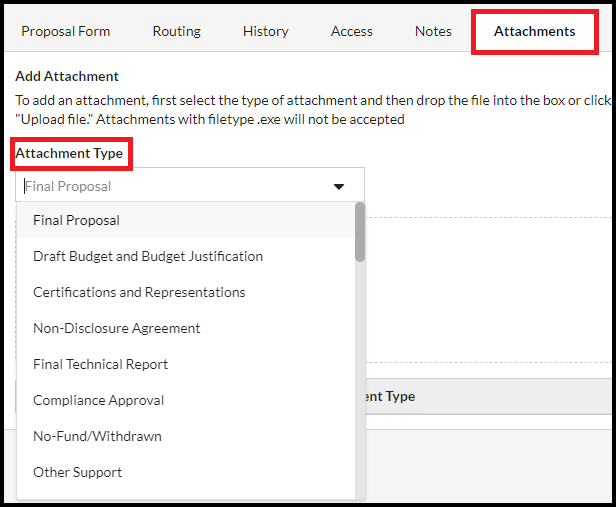Select No-Fund/Withdrawn option

point(97,436)
